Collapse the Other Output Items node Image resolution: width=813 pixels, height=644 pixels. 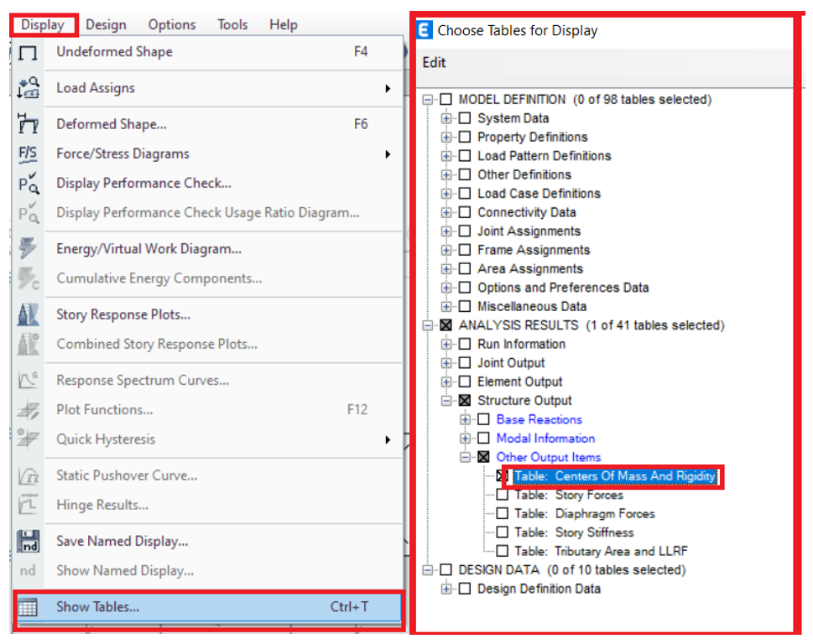point(465,457)
